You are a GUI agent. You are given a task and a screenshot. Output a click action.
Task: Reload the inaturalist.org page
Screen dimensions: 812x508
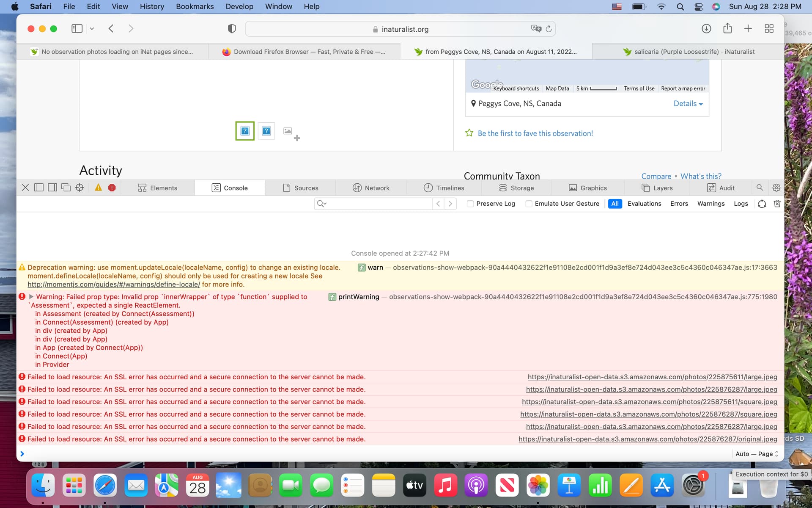(x=549, y=29)
